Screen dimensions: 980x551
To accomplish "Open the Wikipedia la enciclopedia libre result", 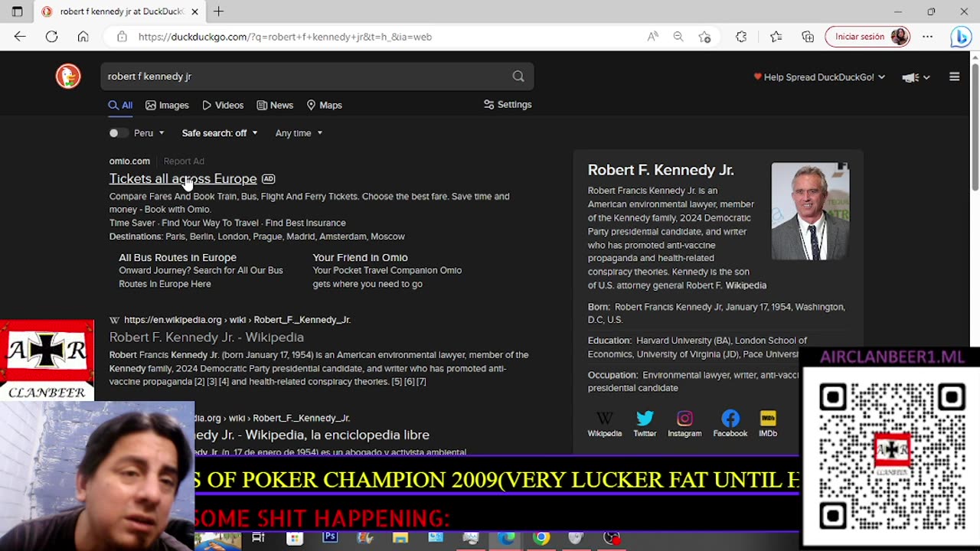I will click(312, 435).
